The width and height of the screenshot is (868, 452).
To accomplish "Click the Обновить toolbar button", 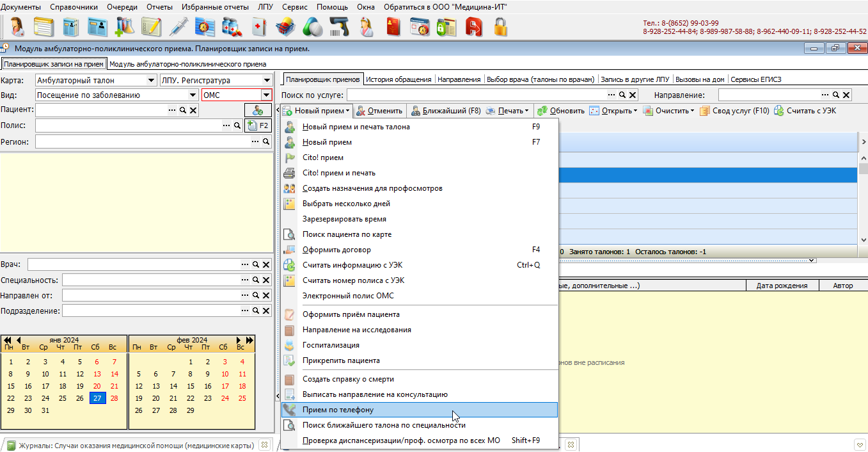I will pyautogui.click(x=560, y=111).
